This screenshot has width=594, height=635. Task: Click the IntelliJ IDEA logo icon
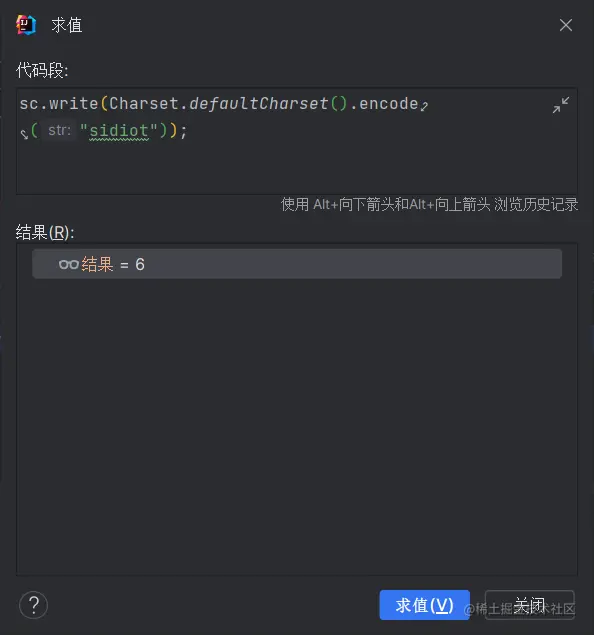point(26,25)
